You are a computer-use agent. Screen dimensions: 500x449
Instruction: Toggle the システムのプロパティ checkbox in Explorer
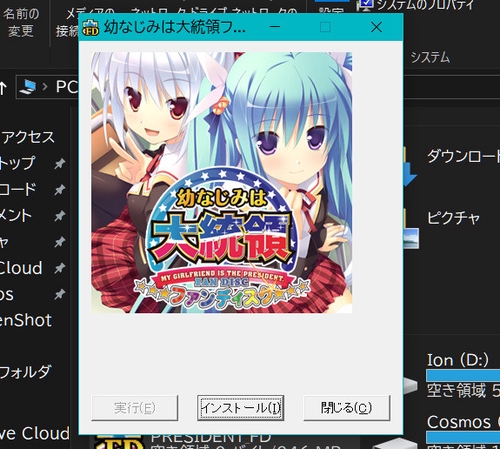367,3
